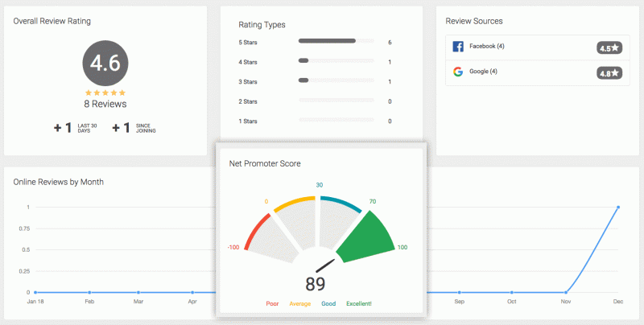
Task: Click the Feb data point on chart
Action: coord(89,293)
